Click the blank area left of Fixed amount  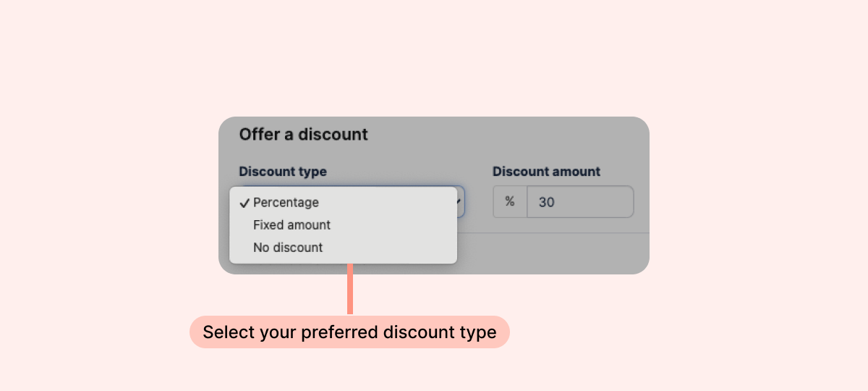coord(242,225)
